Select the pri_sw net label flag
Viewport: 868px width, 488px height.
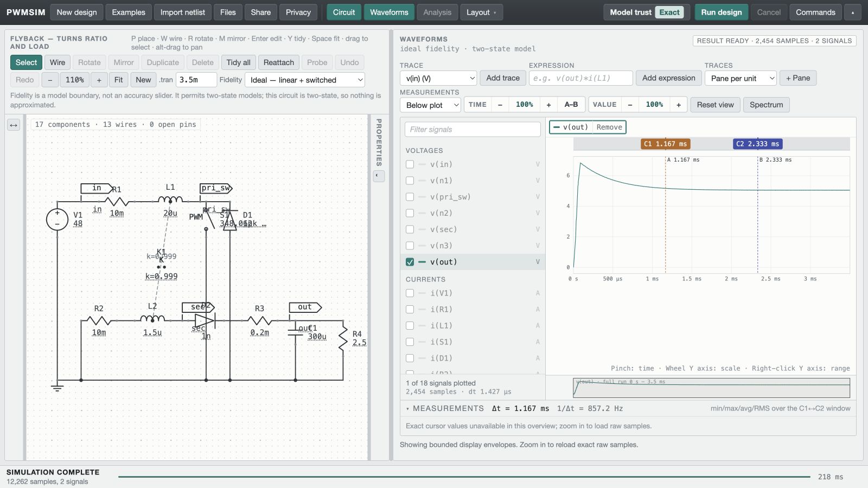216,188
